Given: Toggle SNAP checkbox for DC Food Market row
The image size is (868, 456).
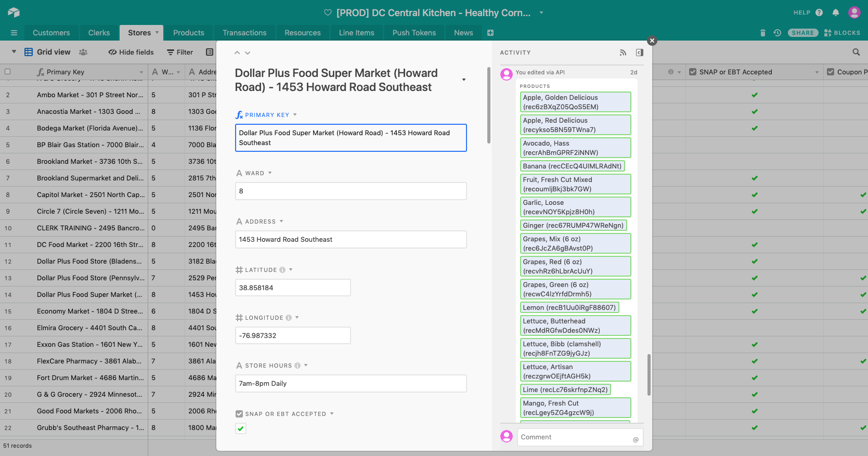Looking at the screenshot, I should click(755, 244).
